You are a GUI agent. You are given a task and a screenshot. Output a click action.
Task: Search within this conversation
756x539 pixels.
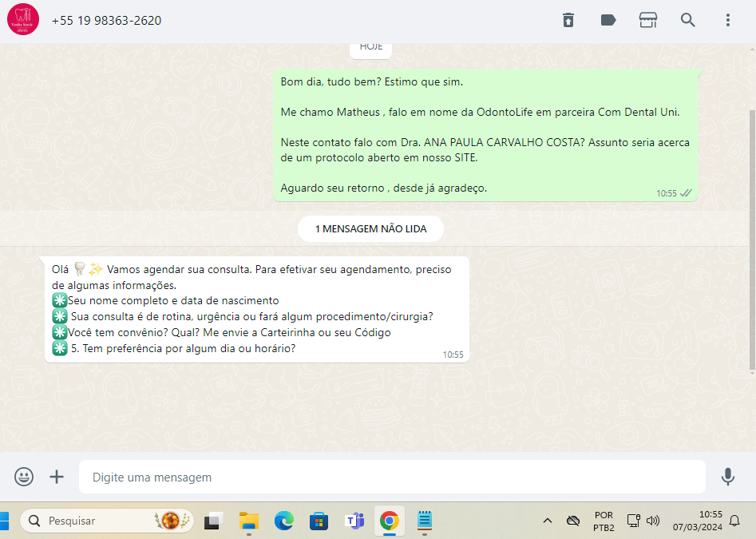(x=688, y=20)
